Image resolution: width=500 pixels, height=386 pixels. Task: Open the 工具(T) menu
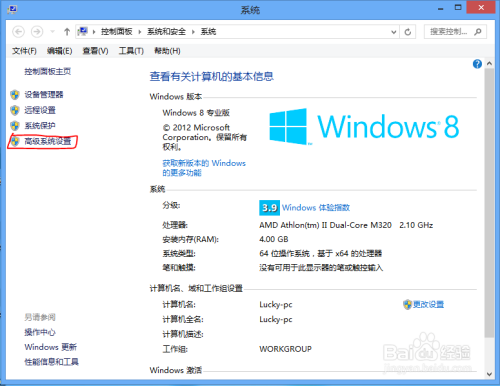tap(131, 51)
